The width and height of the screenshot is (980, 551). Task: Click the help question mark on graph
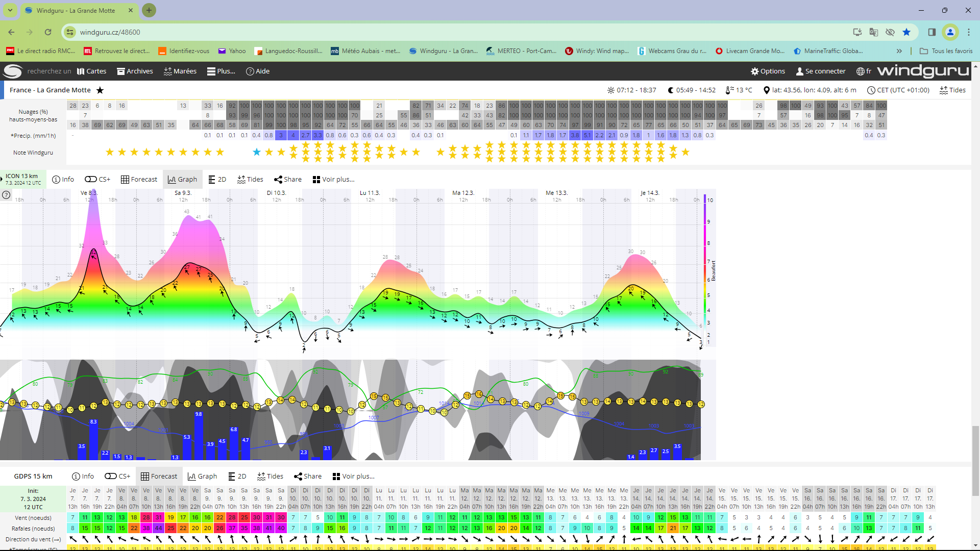coord(6,195)
